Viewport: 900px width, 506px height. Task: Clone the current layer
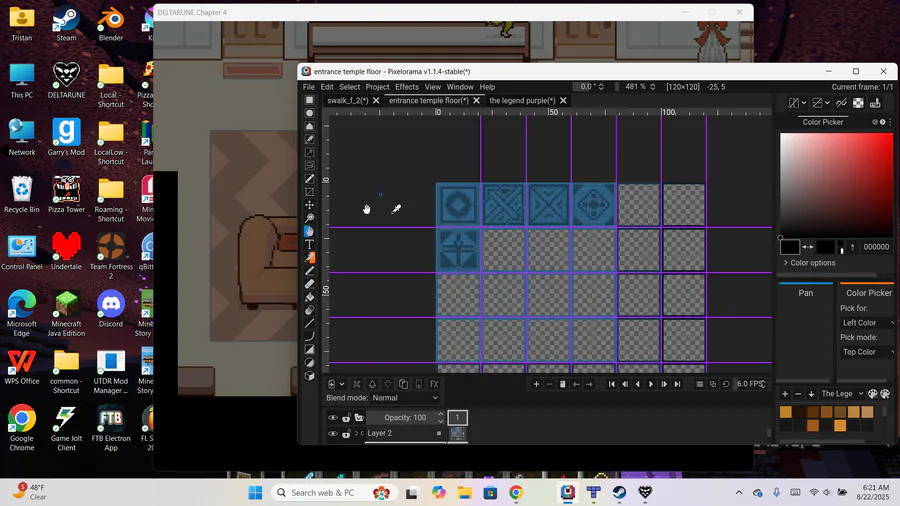coord(404,384)
